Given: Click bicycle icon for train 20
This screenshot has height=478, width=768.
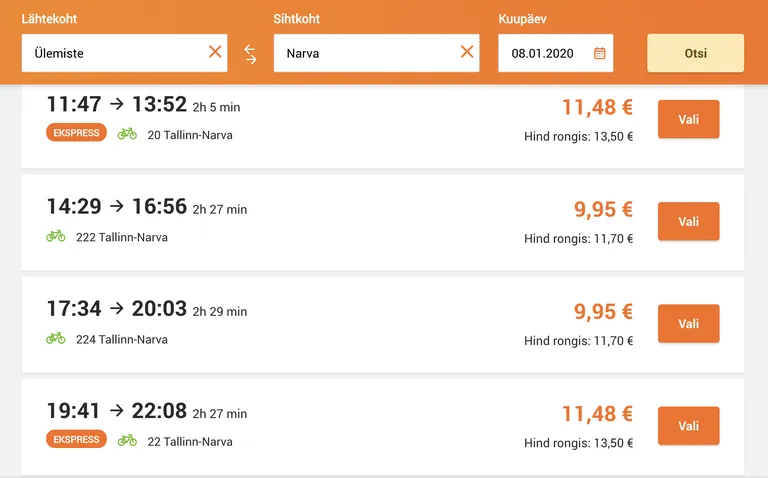Looking at the screenshot, I should 127,133.
